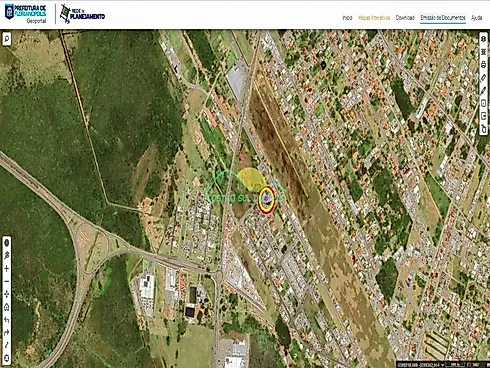Click the last icon in the right toolbar
The image size is (490, 368).
(x=483, y=129)
